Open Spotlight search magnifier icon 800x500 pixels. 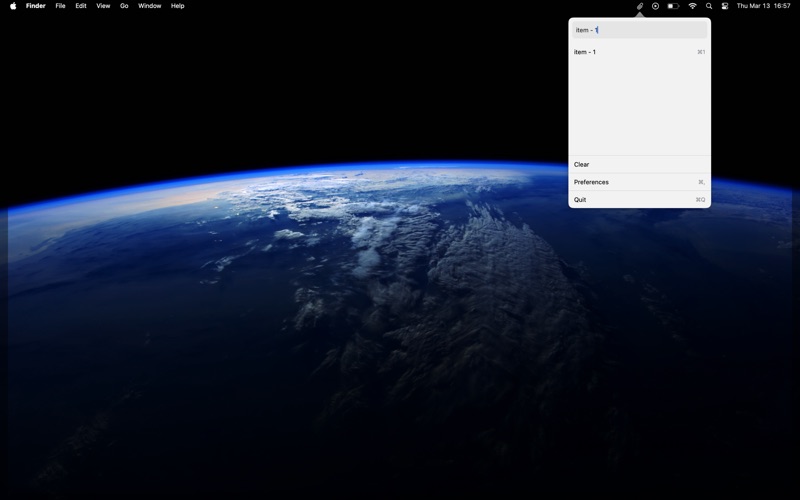(709, 6)
